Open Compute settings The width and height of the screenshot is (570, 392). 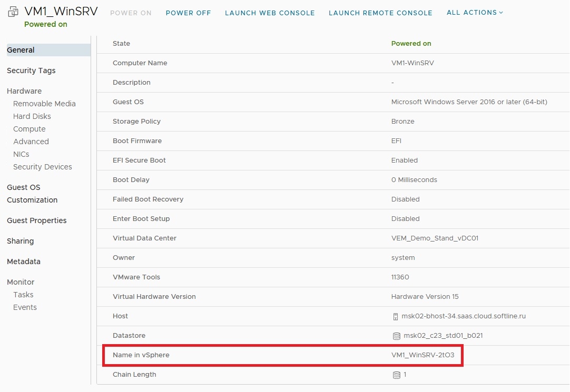coord(30,129)
